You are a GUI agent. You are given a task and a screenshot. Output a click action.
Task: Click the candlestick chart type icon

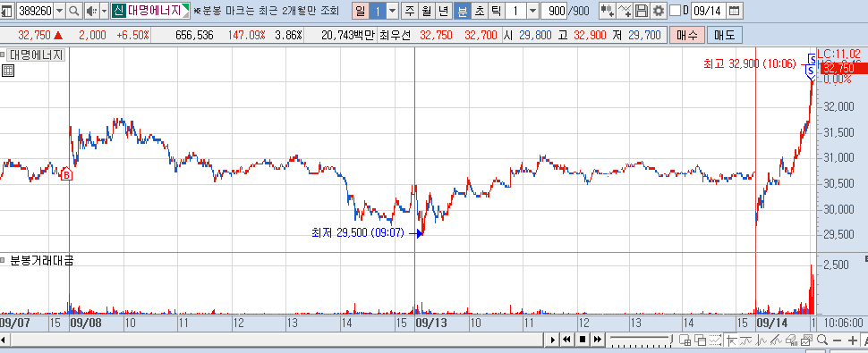tap(608, 11)
